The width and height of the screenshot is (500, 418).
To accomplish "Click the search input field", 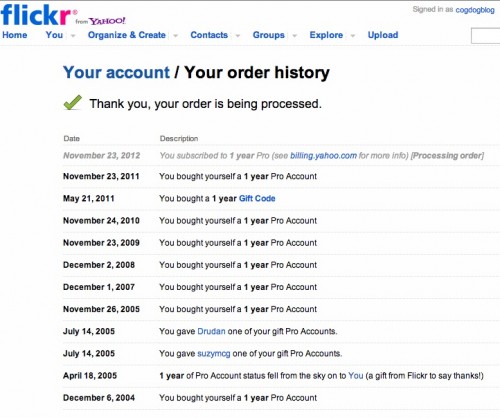I will point(485,36).
